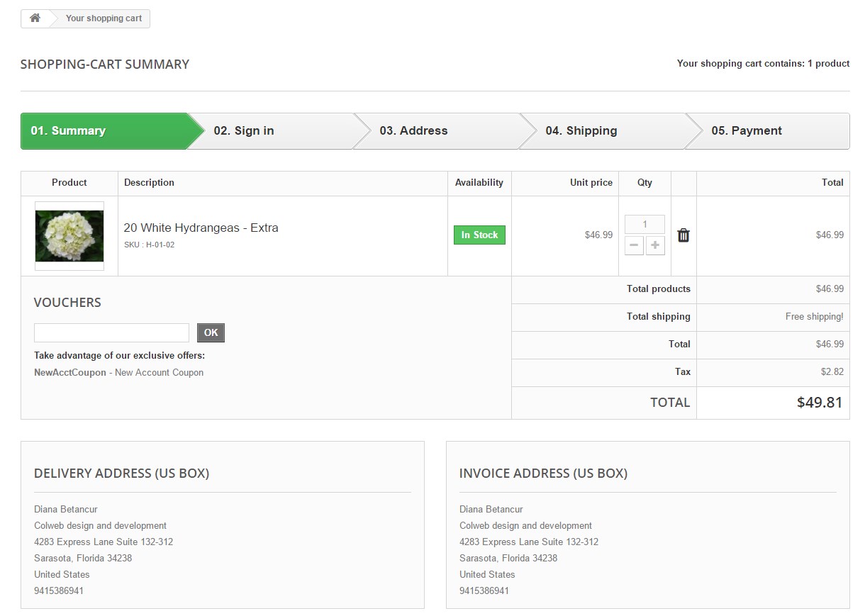This screenshot has width=865, height=616.
Task: Go to the 02. Sign in step
Action: 244,131
